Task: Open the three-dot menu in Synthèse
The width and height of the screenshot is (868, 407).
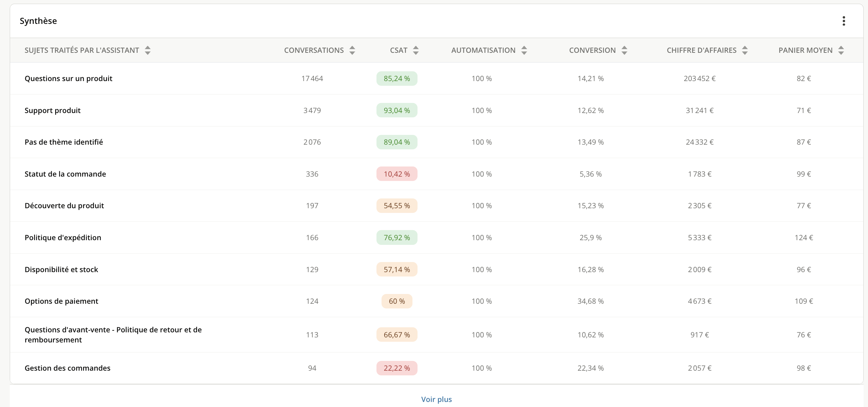Action: [843, 21]
